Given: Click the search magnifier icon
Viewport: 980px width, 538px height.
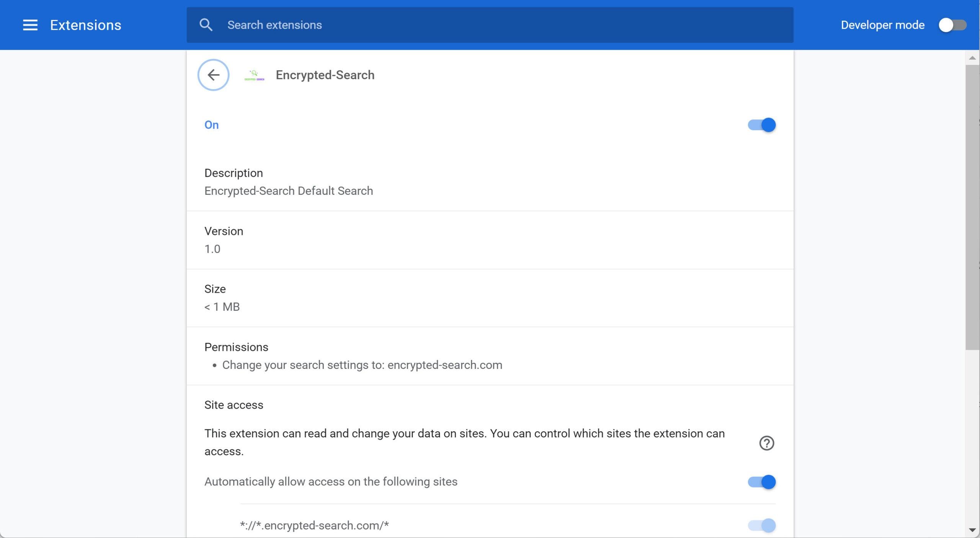Looking at the screenshot, I should point(206,25).
